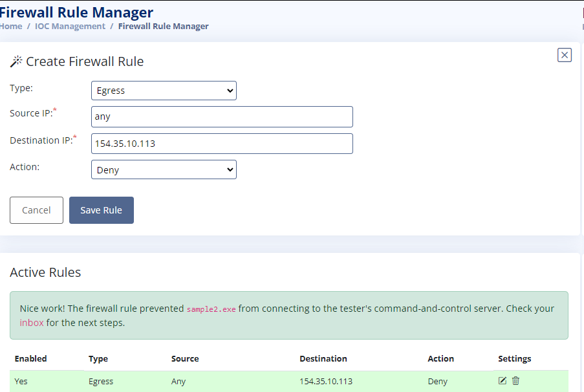Image resolution: width=584 pixels, height=392 pixels.
Task: Open the Type dropdown set to Egress
Action: [164, 91]
